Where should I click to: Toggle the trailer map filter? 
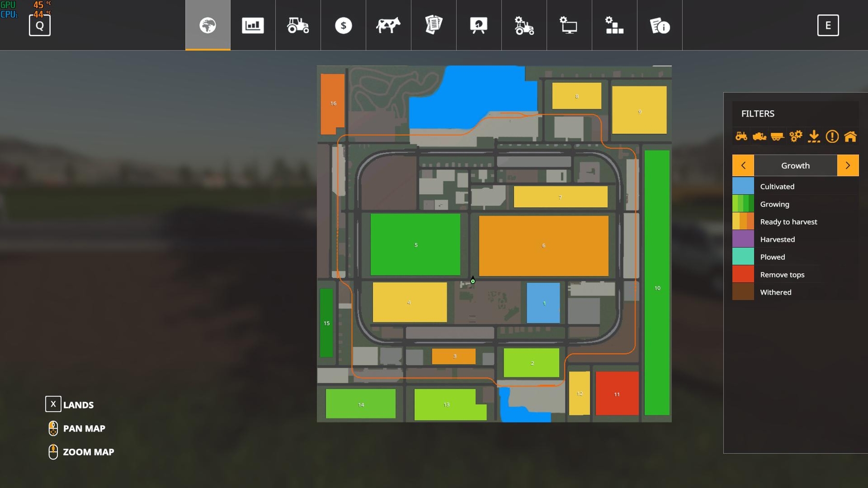pos(777,136)
